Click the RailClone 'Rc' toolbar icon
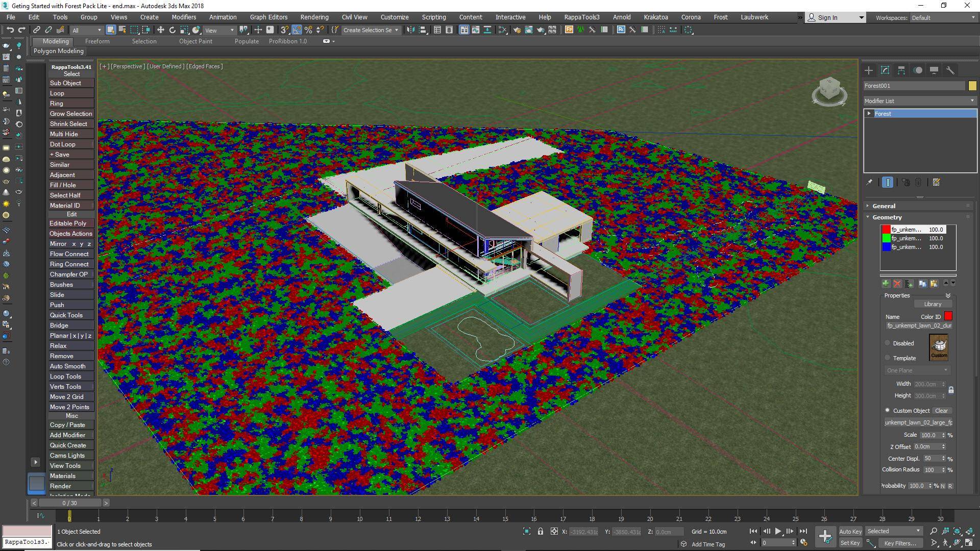The width and height of the screenshot is (980, 551). [622, 30]
